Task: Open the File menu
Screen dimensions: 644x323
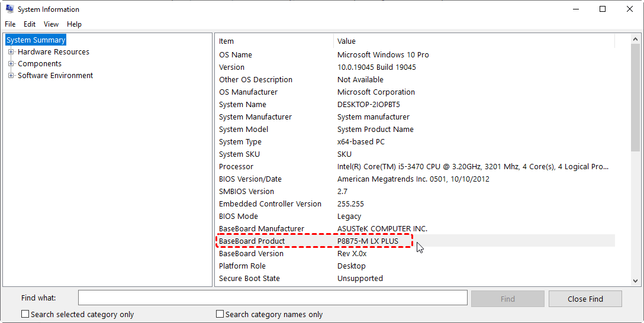Action: tap(10, 24)
